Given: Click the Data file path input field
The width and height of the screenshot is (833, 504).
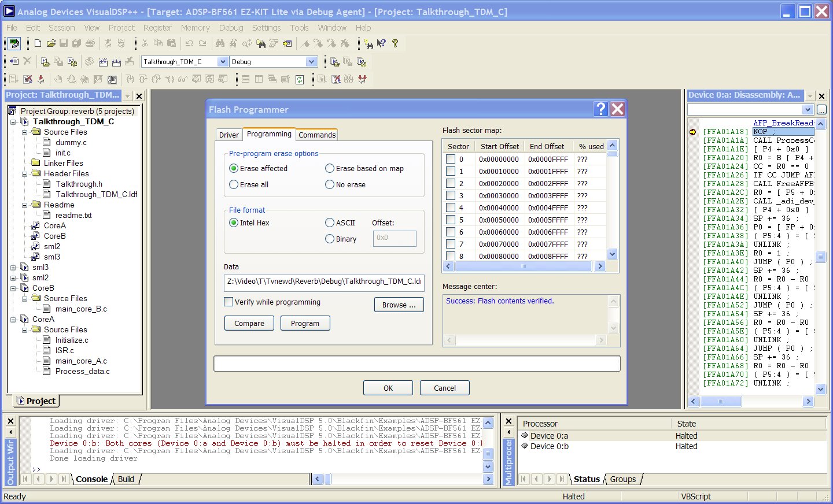Looking at the screenshot, I should tap(324, 282).
